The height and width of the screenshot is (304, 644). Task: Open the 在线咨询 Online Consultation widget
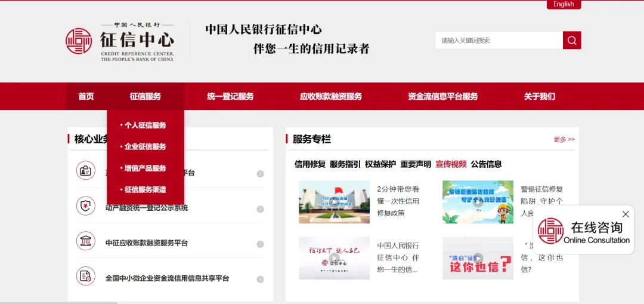pos(585,231)
